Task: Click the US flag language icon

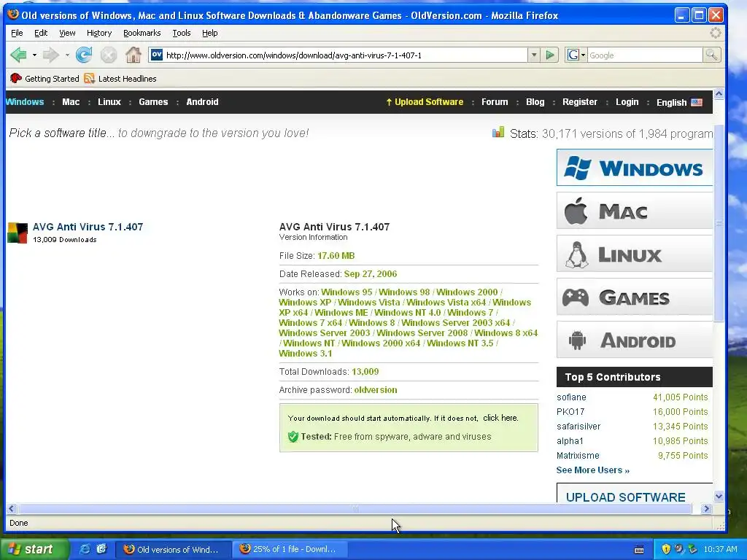Action: click(x=697, y=102)
